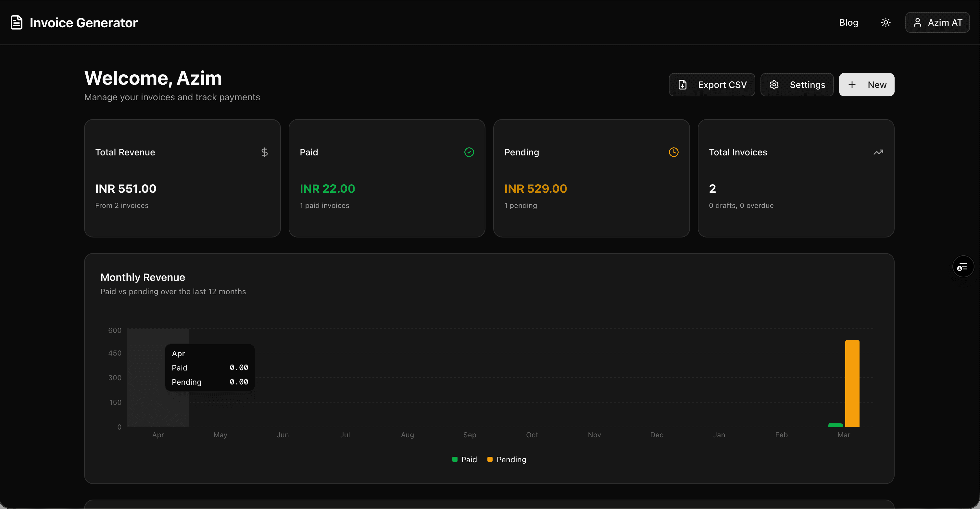Click the gear icon in the Settings button
This screenshot has width=980, height=509.
coord(774,84)
